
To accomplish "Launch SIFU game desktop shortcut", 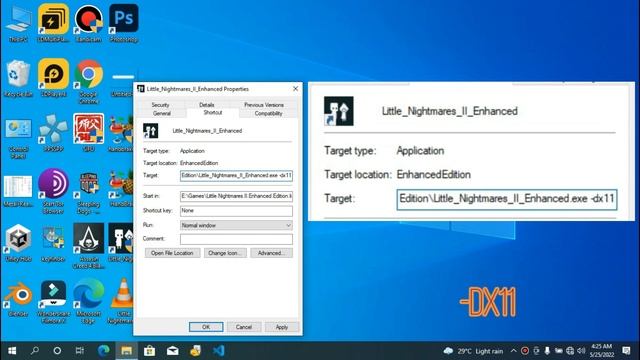I will (x=89, y=133).
